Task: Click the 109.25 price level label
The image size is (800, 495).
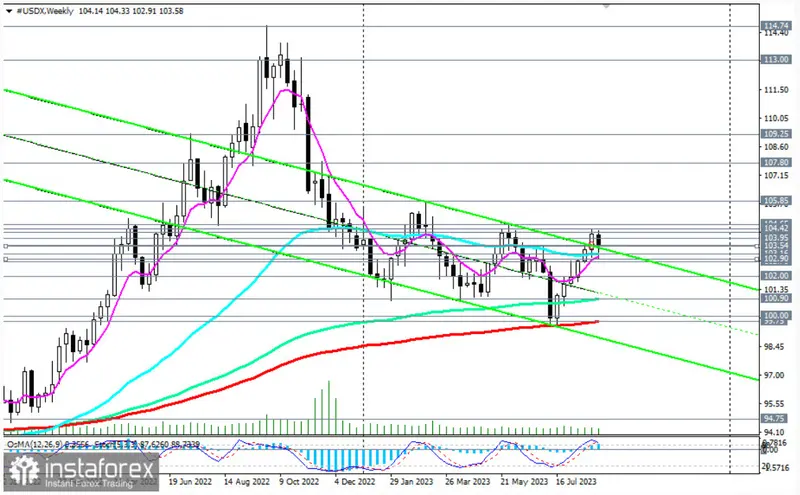Action: 776,133
